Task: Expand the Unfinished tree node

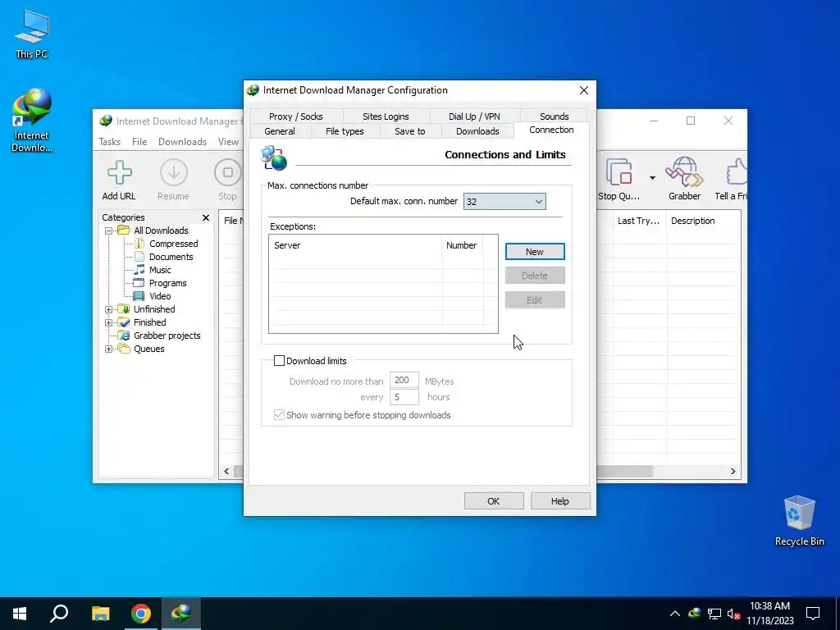Action: click(x=109, y=309)
